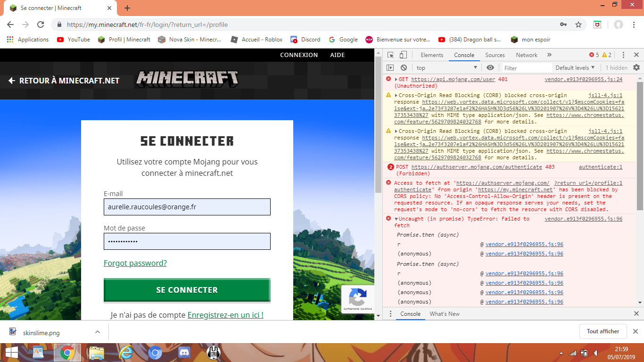The width and height of the screenshot is (644, 362).
Task: Close the bottom console drawer
Action: (636, 314)
